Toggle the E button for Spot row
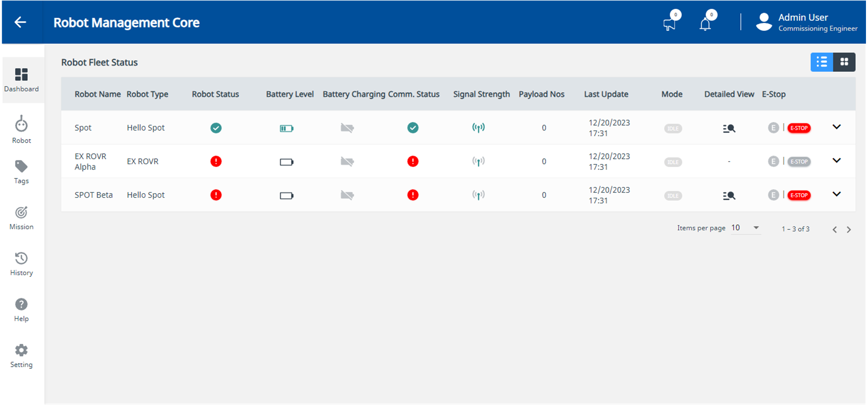Viewport: 868px width, 405px height. tap(773, 128)
